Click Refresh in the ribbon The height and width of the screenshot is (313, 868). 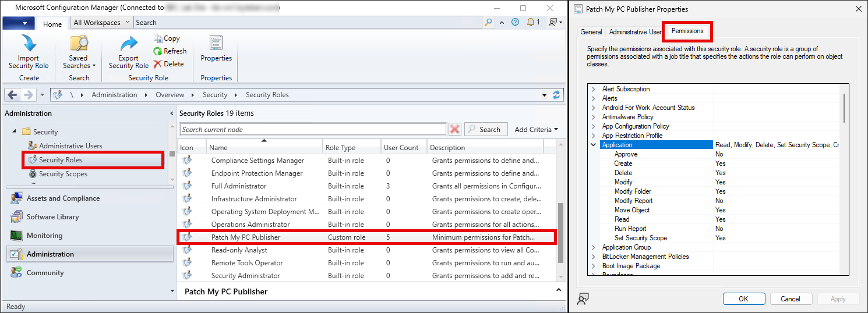coord(170,51)
